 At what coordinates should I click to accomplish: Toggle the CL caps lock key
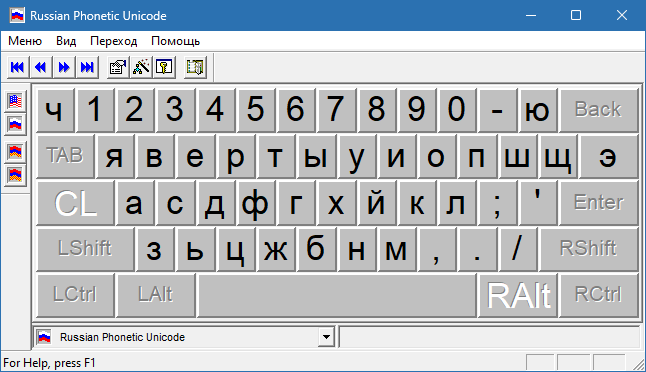[75, 203]
